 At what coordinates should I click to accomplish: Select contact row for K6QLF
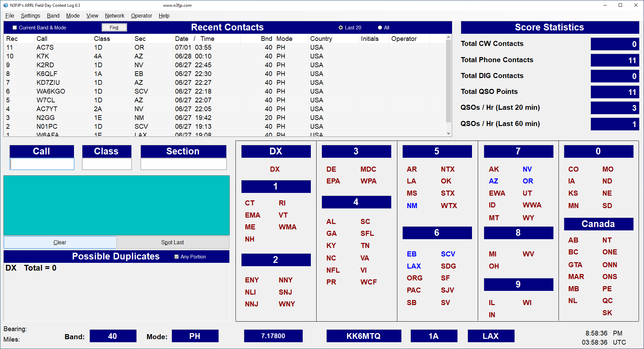47,74
